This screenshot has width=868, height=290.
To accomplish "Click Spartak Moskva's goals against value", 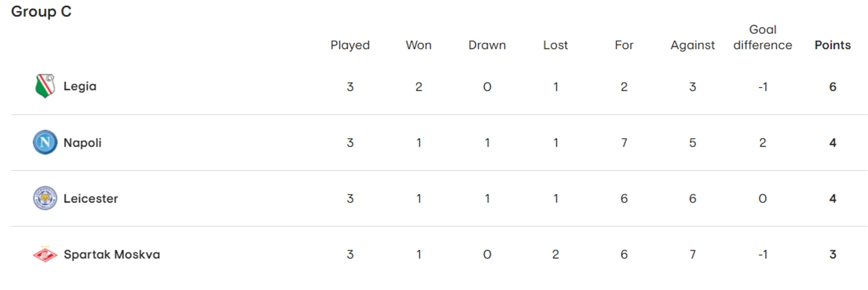I will tap(693, 254).
